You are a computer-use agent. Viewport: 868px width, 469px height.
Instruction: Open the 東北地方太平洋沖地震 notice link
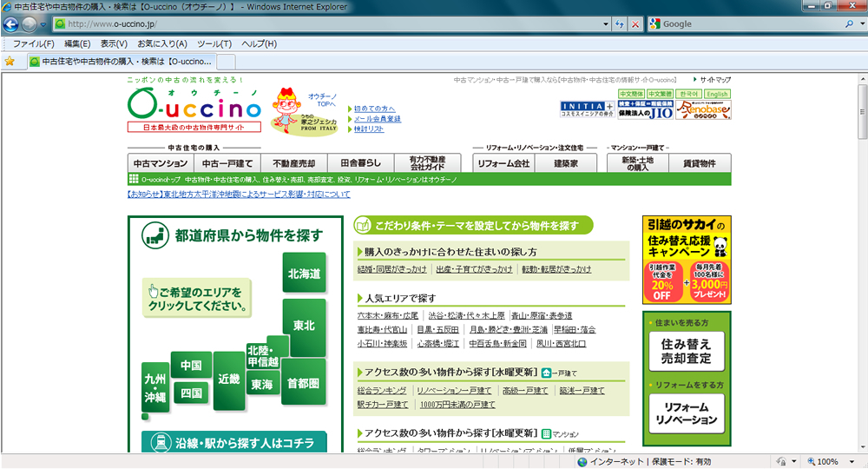[x=239, y=195]
